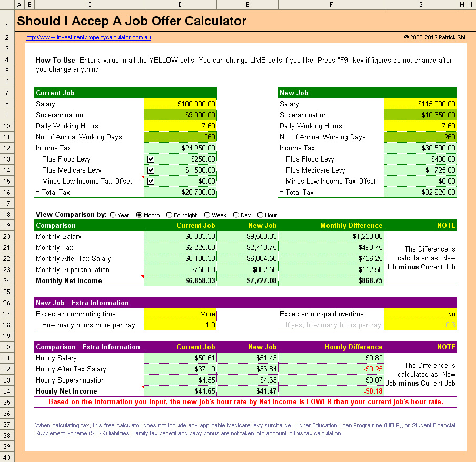Select column C header

(90, 5)
